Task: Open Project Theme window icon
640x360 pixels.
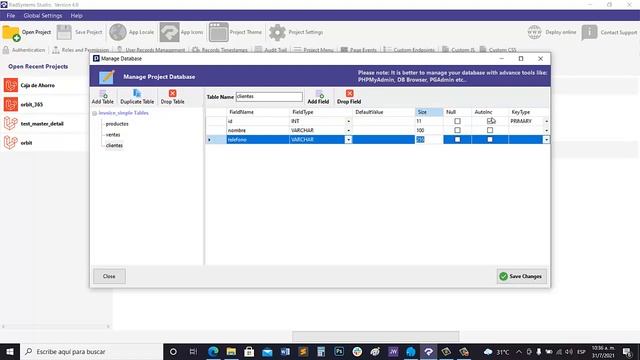Action: (x=219, y=32)
